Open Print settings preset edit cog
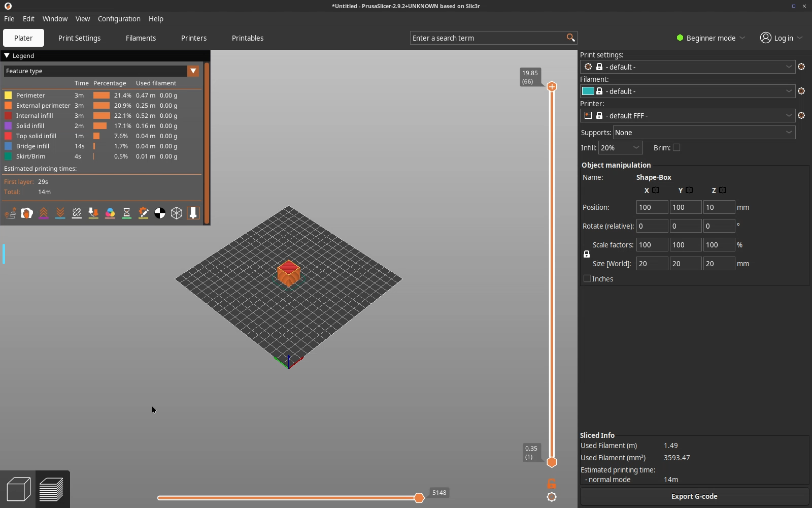The image size is (812, 508). point(801,67)
